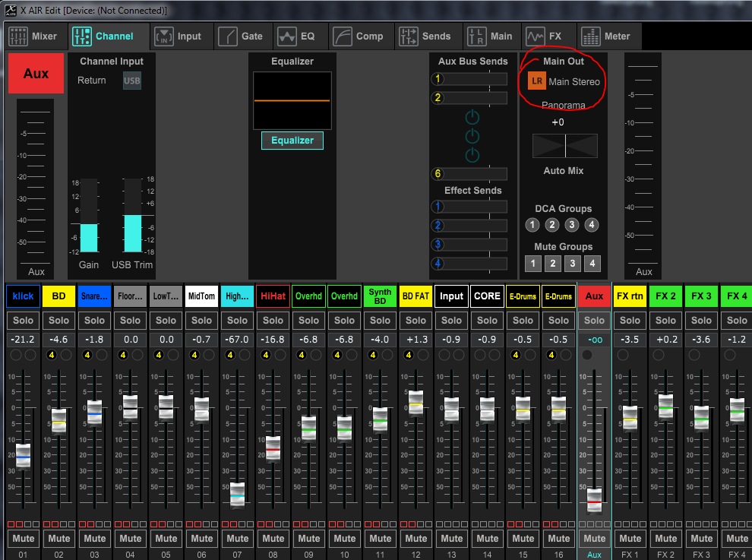This screenshot has width=752, height=560.
Task: Click the DCA 4 indicator on BD channel
Action: (x=52, y=355)
